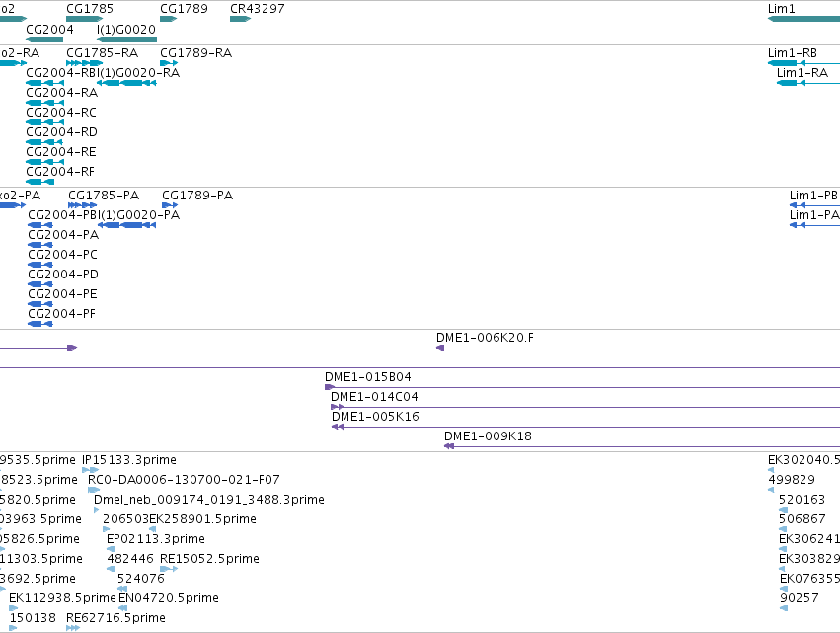The height and width of the screenshot is (633, 840).
Task: Open the 482446 EST feature
Action: click(111, 569)
